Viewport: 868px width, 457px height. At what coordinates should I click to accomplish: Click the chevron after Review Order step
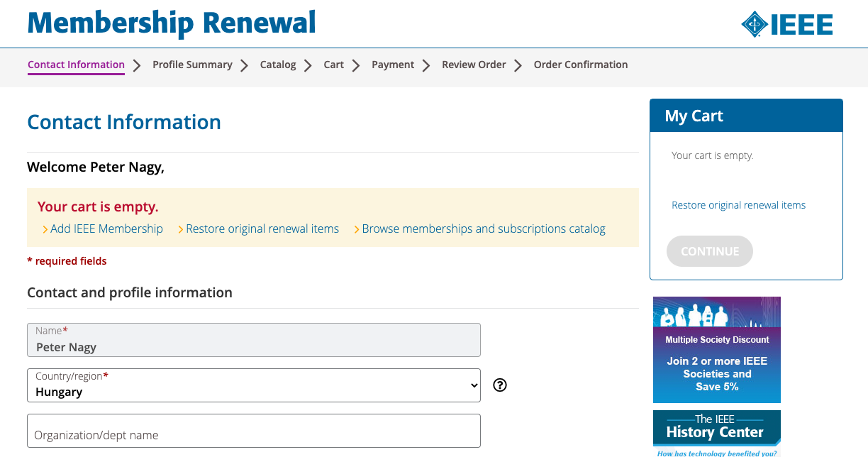(x=518, y=65)
